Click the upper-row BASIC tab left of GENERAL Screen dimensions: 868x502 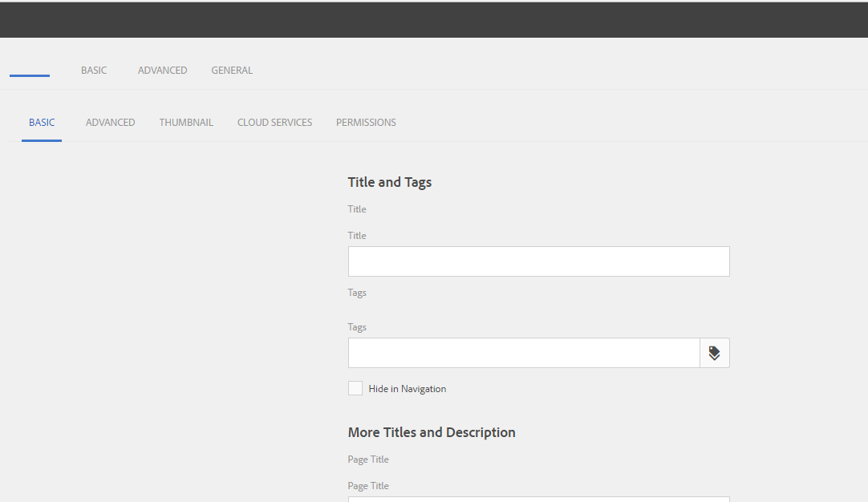[94, 71]
